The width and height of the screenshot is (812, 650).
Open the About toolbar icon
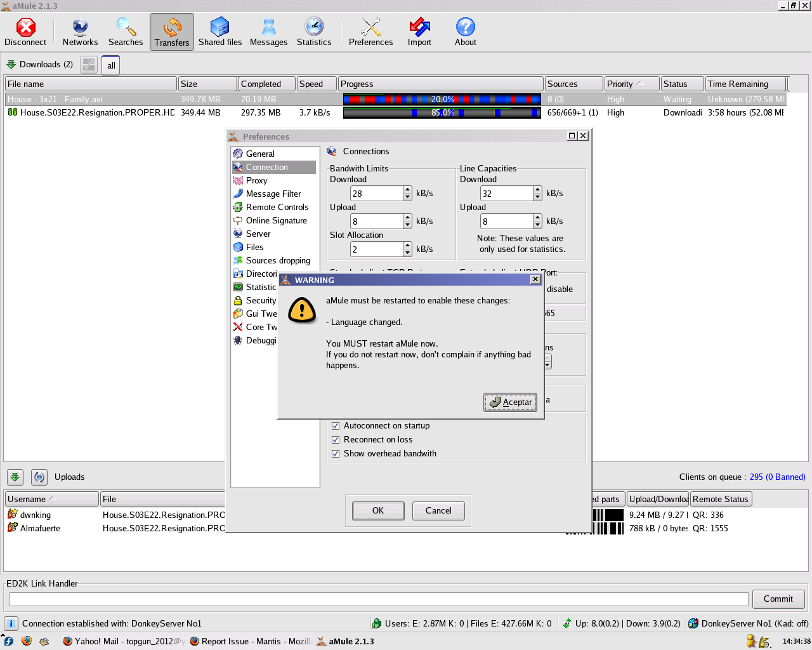[x=465, y=32]
